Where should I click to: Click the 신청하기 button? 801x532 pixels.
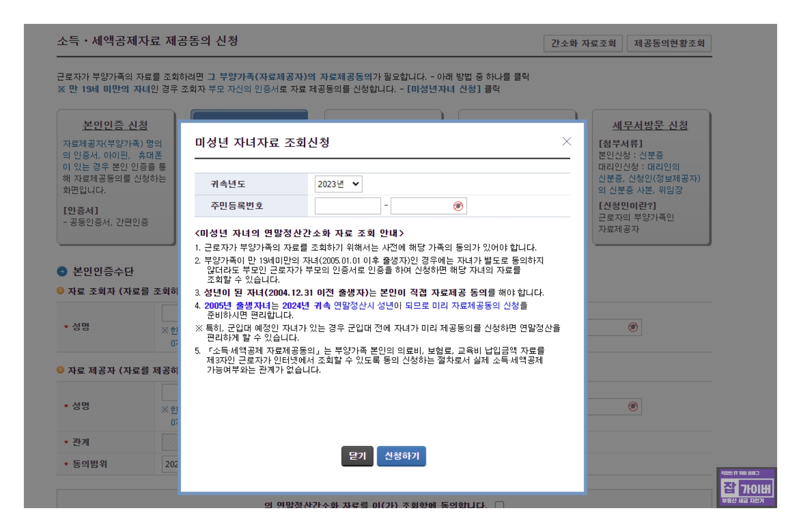401,456
